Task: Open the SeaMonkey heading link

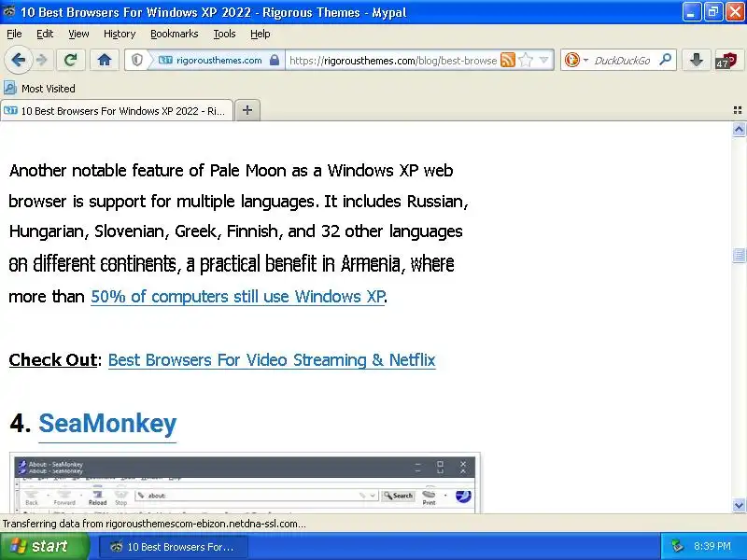Action: tap(107, 424)
